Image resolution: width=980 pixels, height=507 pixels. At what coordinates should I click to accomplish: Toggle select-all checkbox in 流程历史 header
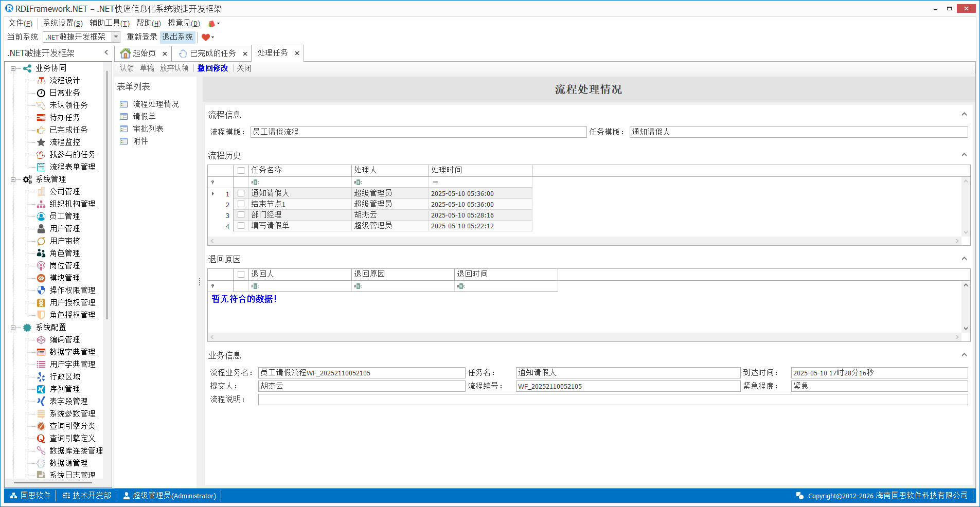[x=241, y=170]
